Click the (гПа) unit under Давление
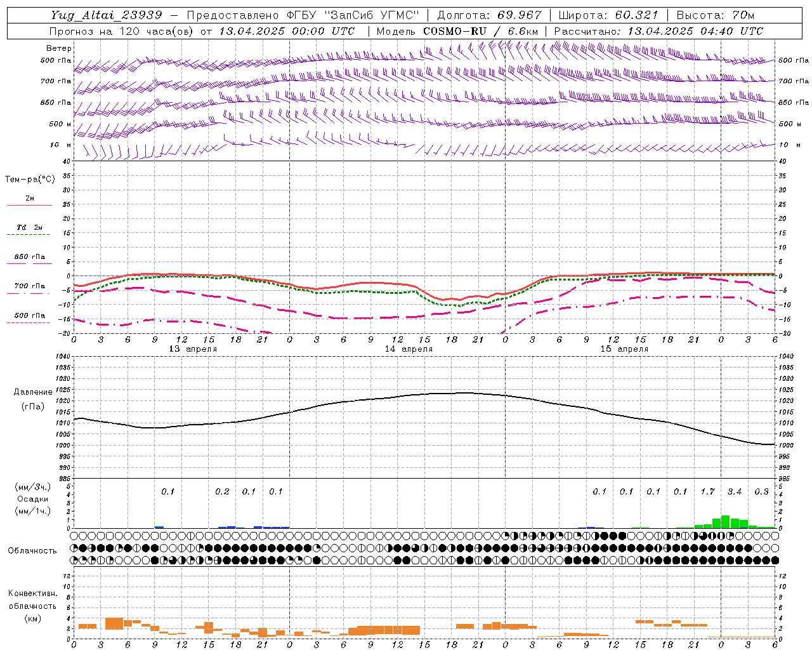This screenshot has height=650, width=812. click(33, 406)
